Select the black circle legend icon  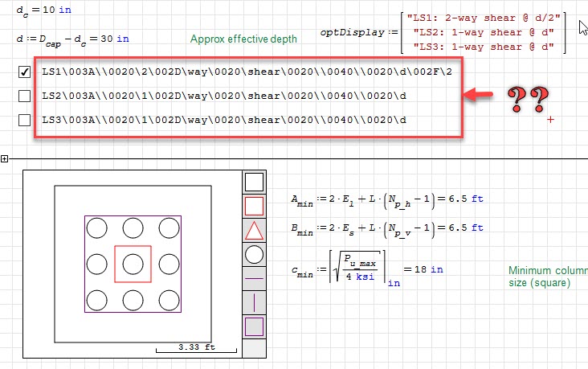pos(254,255)
